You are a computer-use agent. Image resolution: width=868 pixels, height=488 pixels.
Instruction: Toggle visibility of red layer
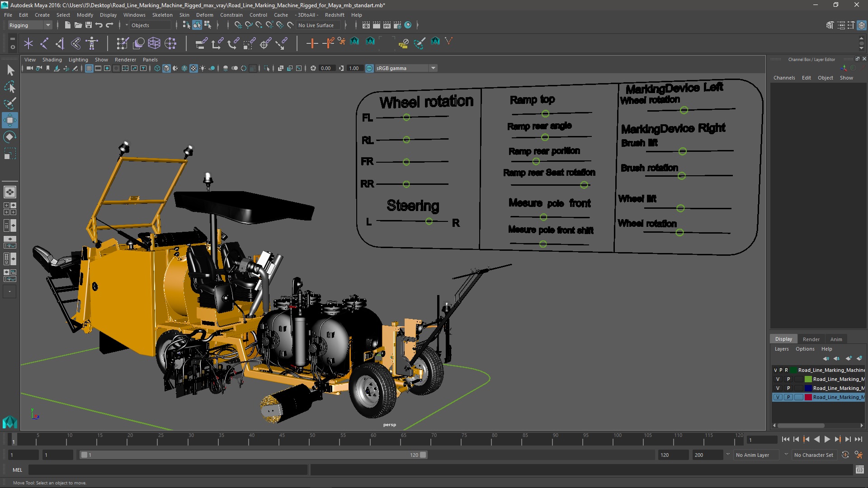pyautogui.click(x=778, y=398)
